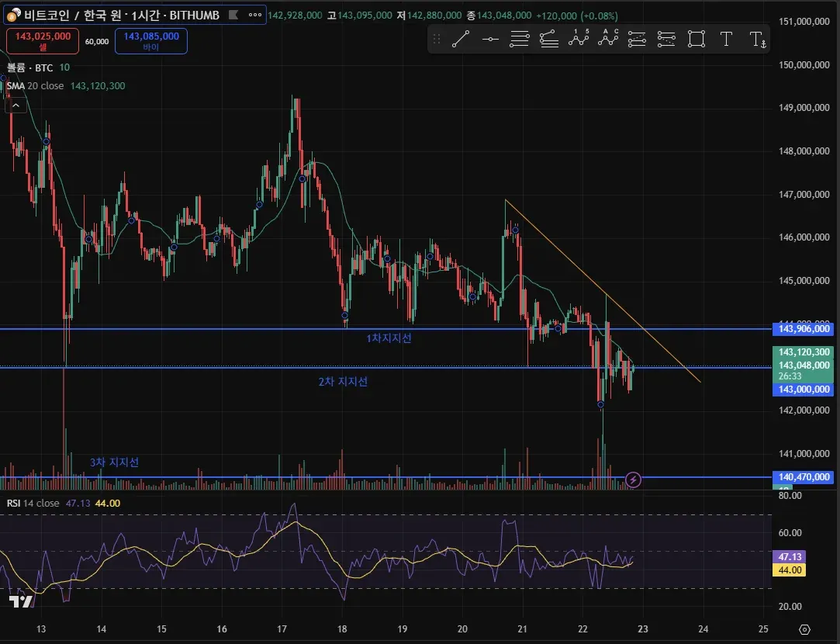This screenshot has height=644, width=840.
Task: Click the volume value 10 in legend
Action: pyautogui.click(x=64, y=68)
